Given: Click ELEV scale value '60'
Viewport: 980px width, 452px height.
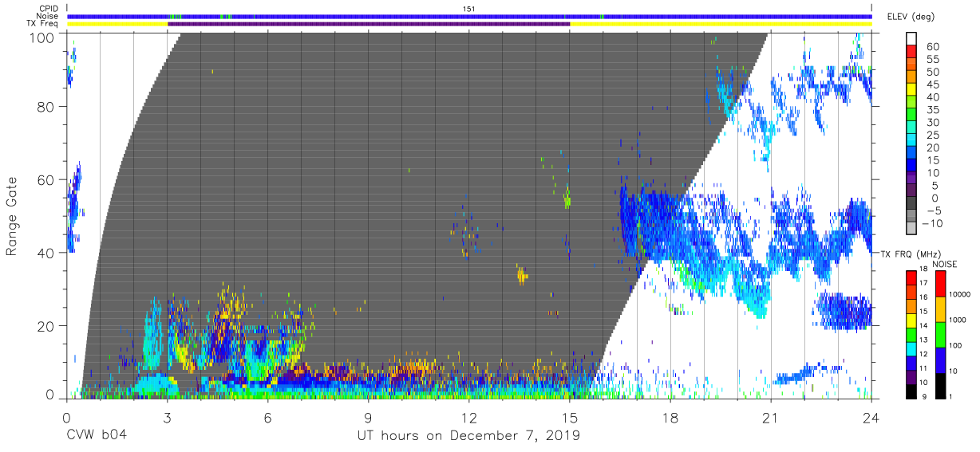Looking at the screenshot, I should point(934,47).
